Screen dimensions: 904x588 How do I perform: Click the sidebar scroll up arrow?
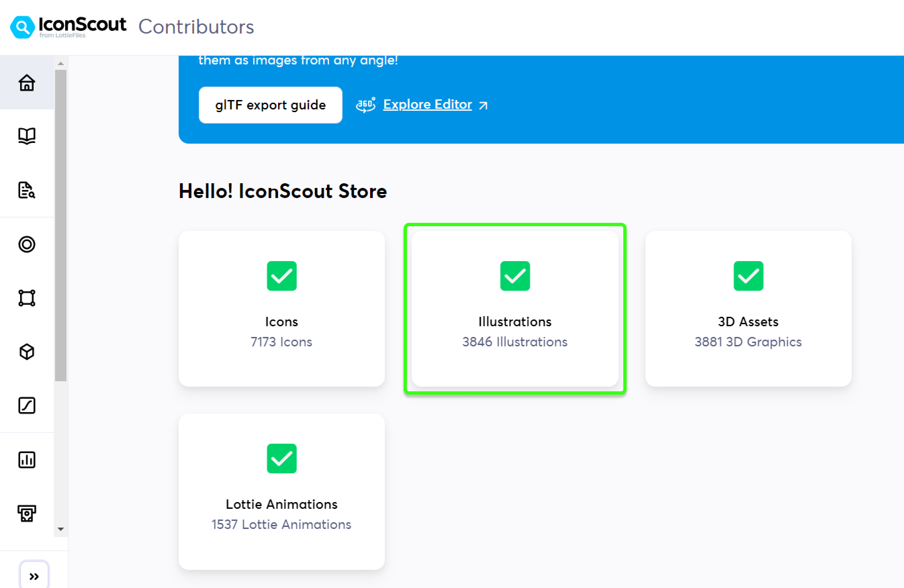point(61,63)
